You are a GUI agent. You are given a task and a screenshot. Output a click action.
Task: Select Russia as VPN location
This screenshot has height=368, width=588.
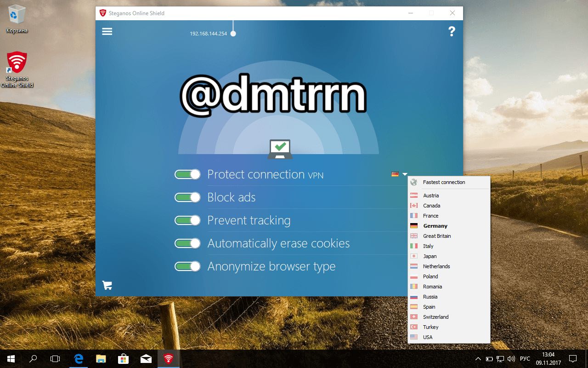pos(449,297)
